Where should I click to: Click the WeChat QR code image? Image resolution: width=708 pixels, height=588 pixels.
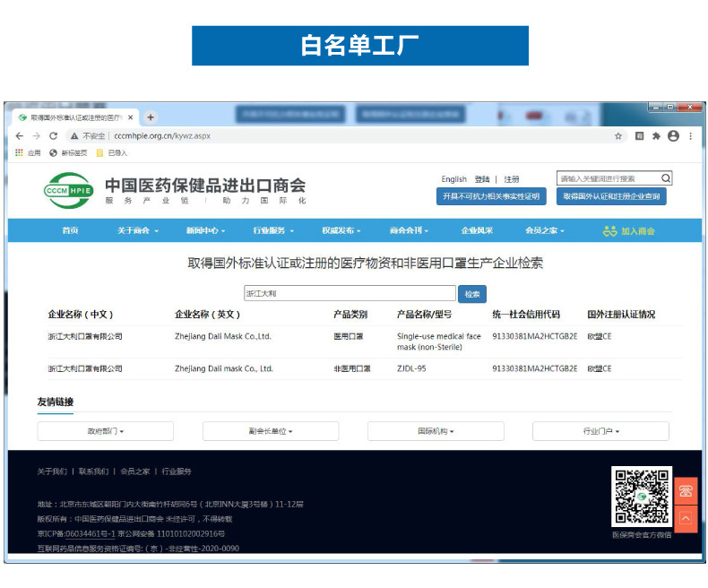point(642,497)
